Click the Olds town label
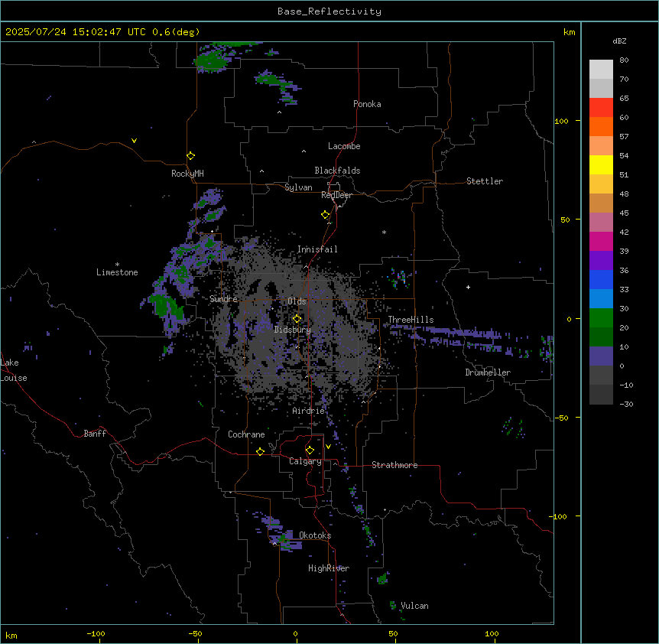The height and width of the screenshot is (644, 659). pyautogui.click(x=297, y=301)
